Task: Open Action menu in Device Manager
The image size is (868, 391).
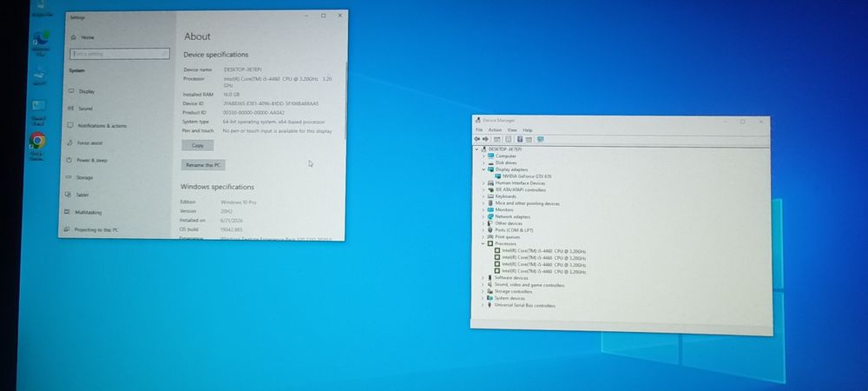Action: (495, 130)
